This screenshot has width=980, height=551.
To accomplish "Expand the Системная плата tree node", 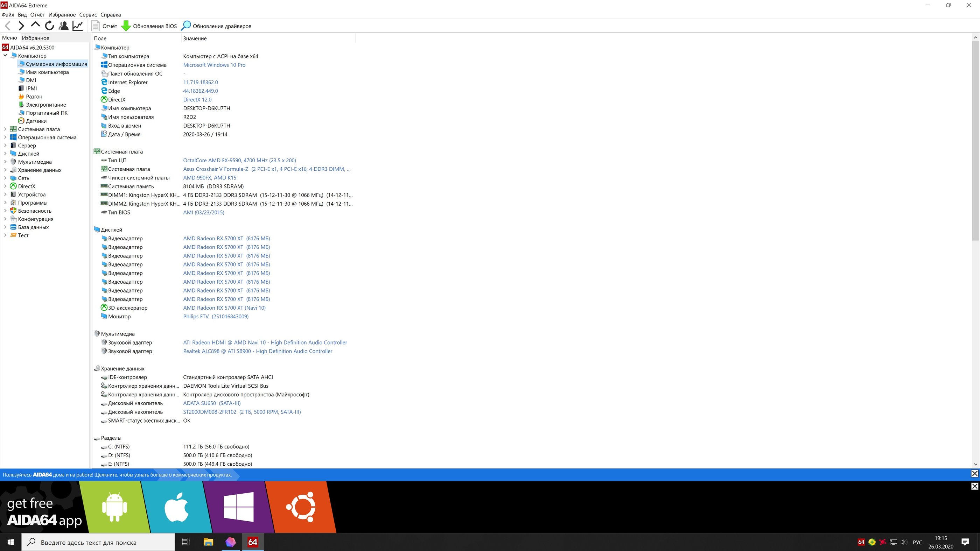I will tap(5, 129).
